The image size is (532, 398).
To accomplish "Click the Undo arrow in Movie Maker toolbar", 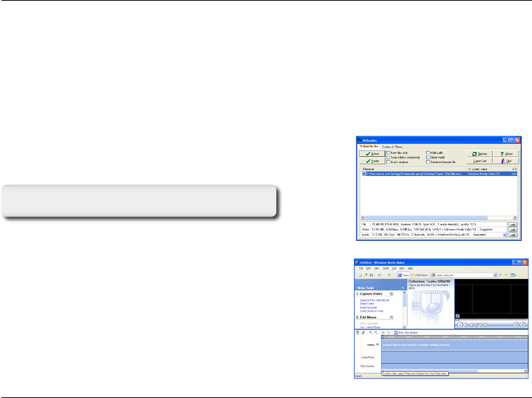I will (379, 275).
